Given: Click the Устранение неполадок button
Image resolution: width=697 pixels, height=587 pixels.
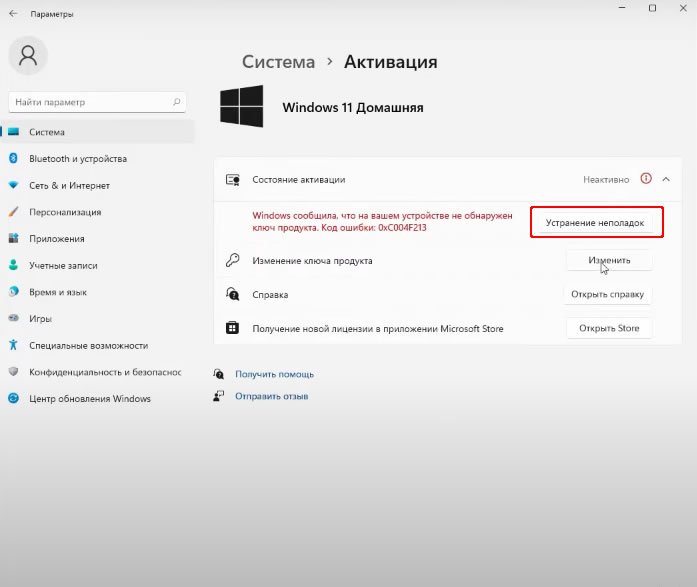Looking at the screenshot, I should click(x=595, y=223).
